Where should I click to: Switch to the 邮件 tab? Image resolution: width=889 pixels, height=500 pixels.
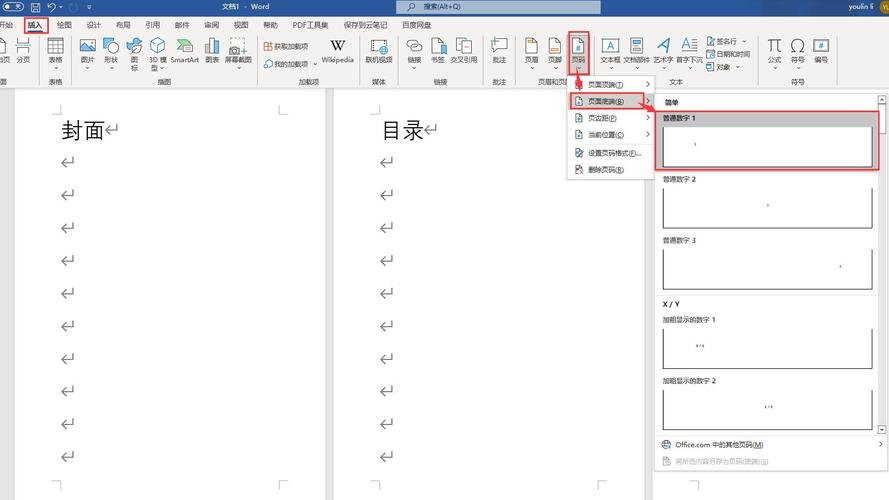click(182, 25)
